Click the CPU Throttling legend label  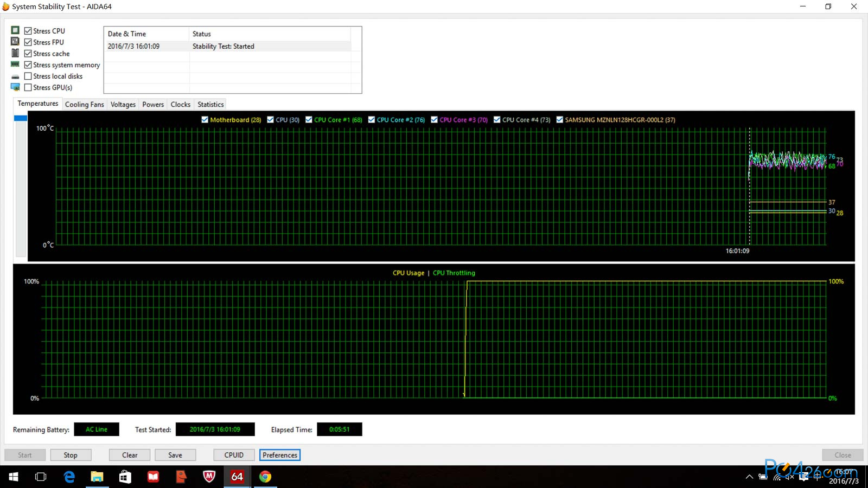(454, 273)
